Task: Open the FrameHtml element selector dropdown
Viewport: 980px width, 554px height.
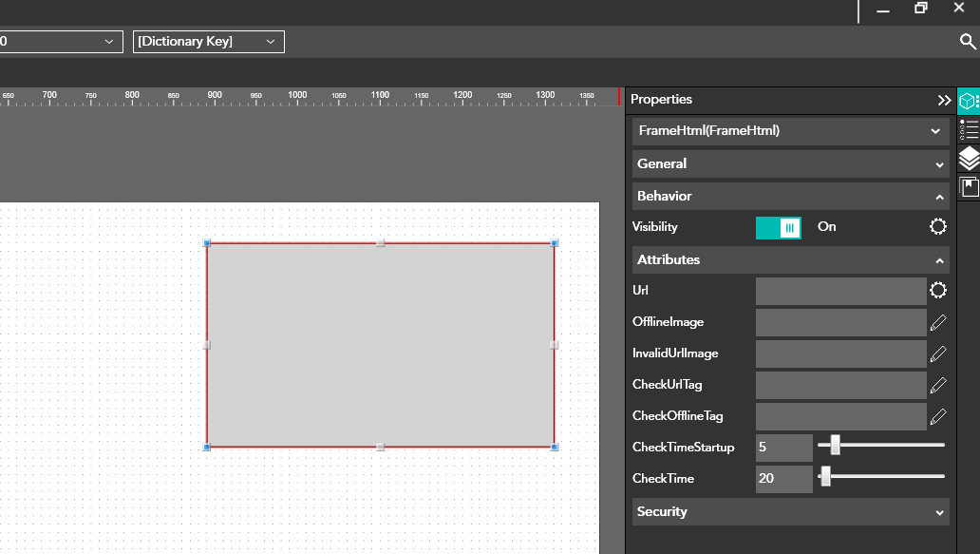Action: tap(790, 131)
